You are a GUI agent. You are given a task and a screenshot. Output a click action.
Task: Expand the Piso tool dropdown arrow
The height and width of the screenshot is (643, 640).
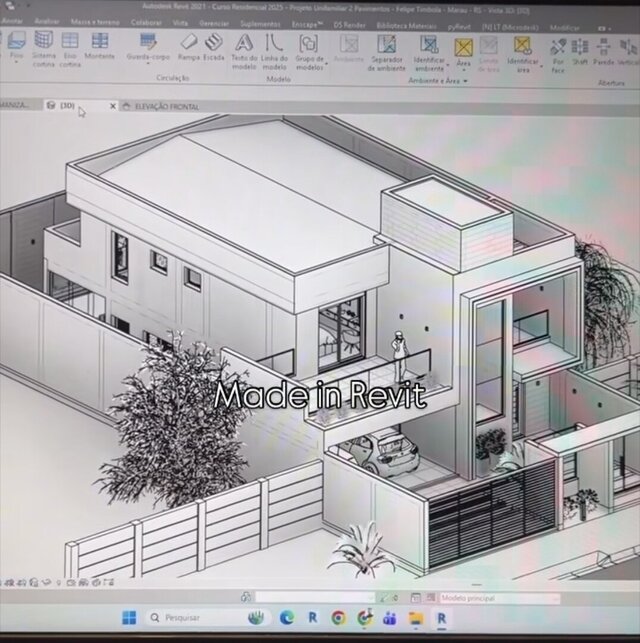(16, 62)
